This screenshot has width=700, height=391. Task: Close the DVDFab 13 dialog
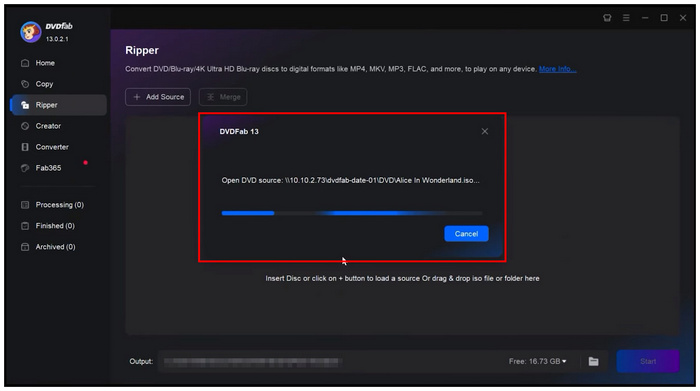point(485,131)
